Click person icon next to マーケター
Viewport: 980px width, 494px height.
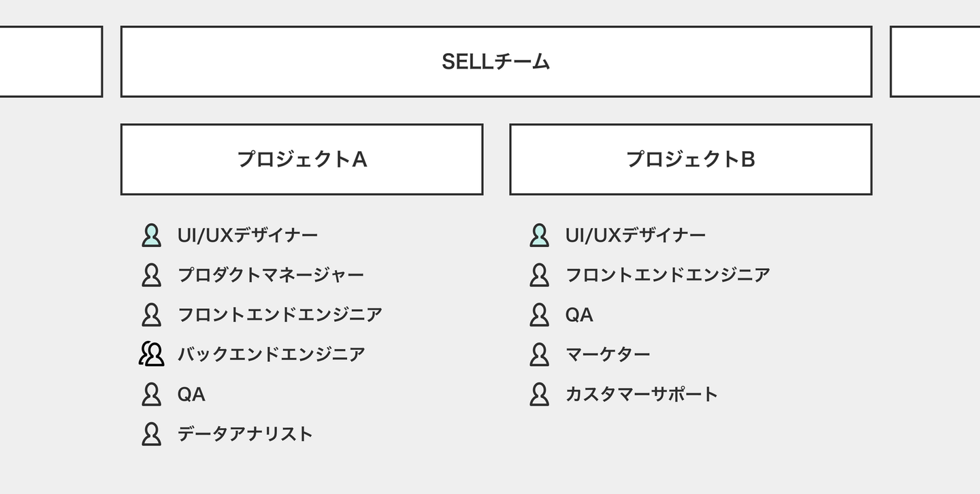(x=539, y=354)
